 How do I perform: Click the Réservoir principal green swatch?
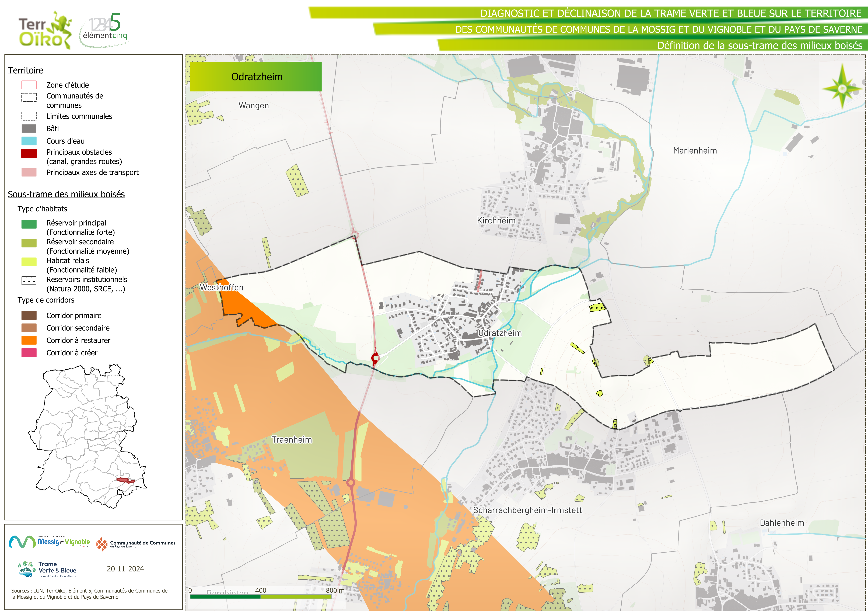(29, 224)
